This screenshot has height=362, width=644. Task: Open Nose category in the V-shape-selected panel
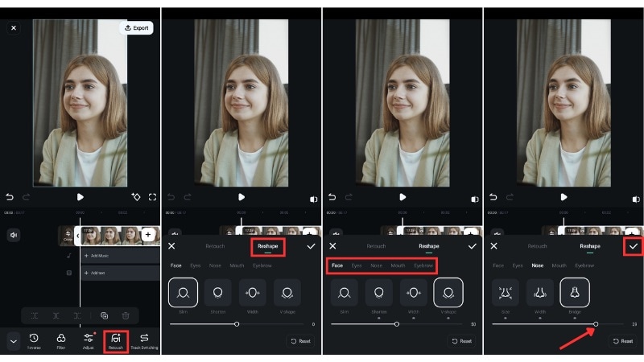pos(376,265)
